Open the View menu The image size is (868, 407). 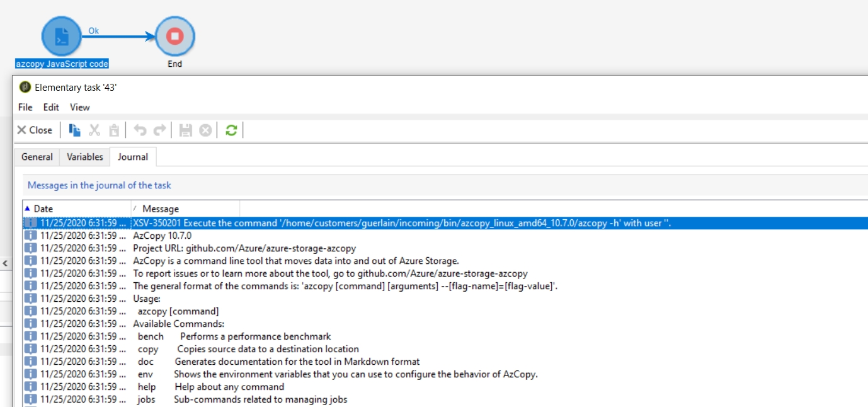point(80,107)
